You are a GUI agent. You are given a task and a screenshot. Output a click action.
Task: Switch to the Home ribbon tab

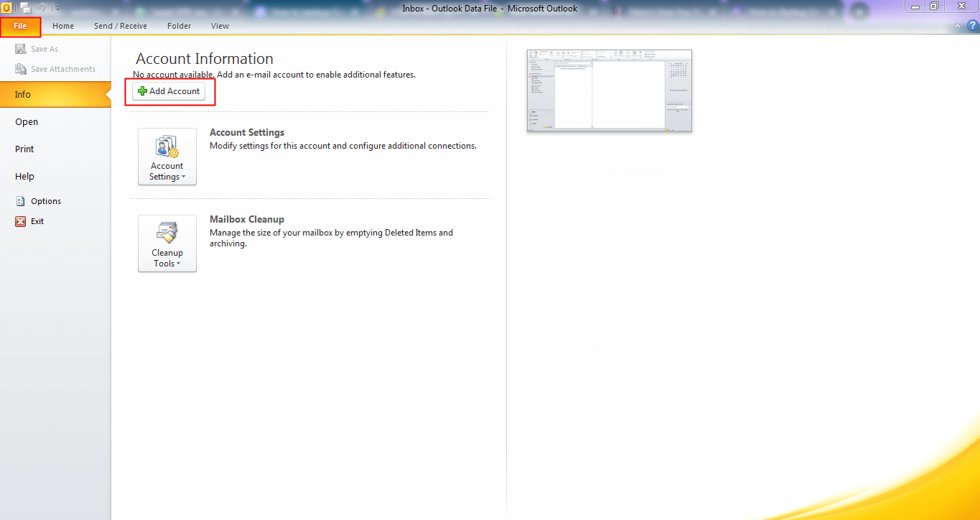click(x=63, y=26)
